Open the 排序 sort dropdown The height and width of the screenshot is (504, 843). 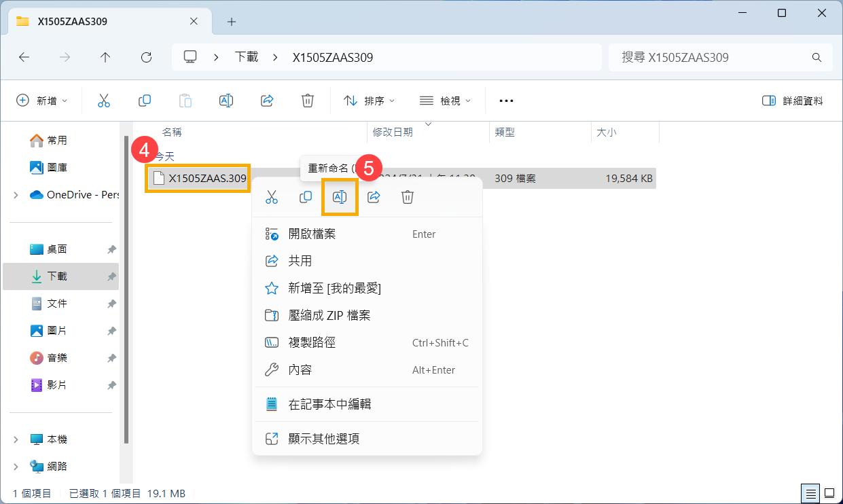point(370,101)
